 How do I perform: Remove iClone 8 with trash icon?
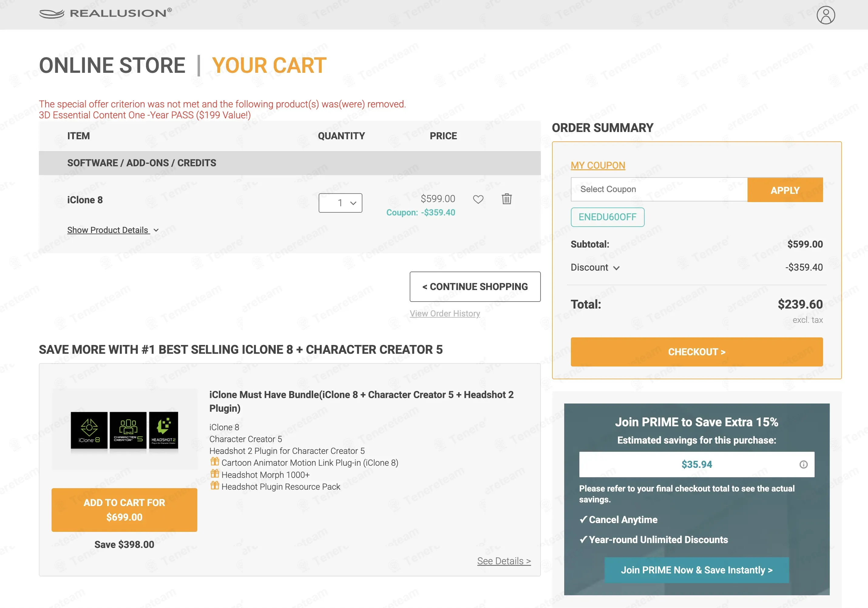507,199
